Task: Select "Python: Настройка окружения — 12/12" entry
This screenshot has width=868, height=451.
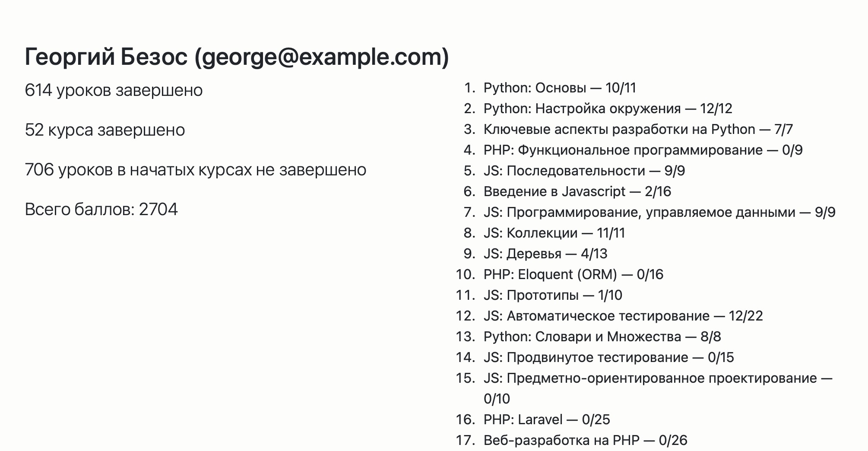Action: [608, 108]
